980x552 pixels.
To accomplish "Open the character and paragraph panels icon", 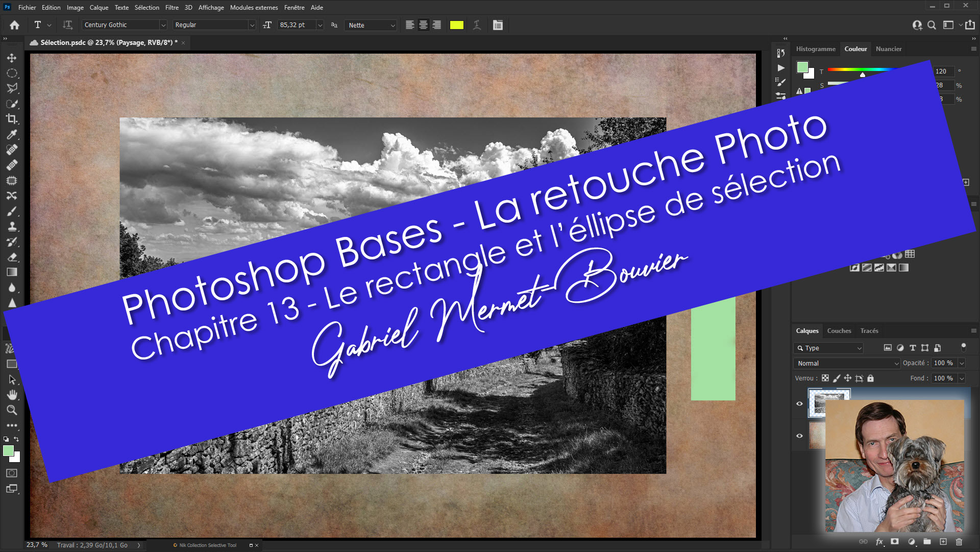I will [x=498, y=25].
